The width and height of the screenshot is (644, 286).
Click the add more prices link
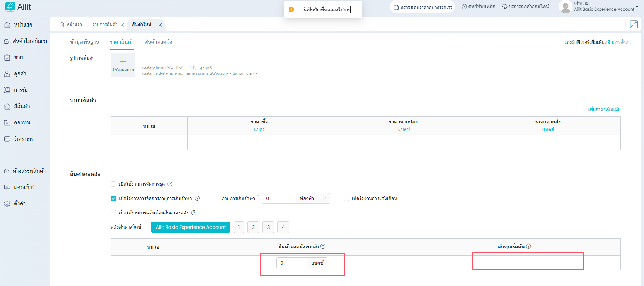tap(604, 110)
